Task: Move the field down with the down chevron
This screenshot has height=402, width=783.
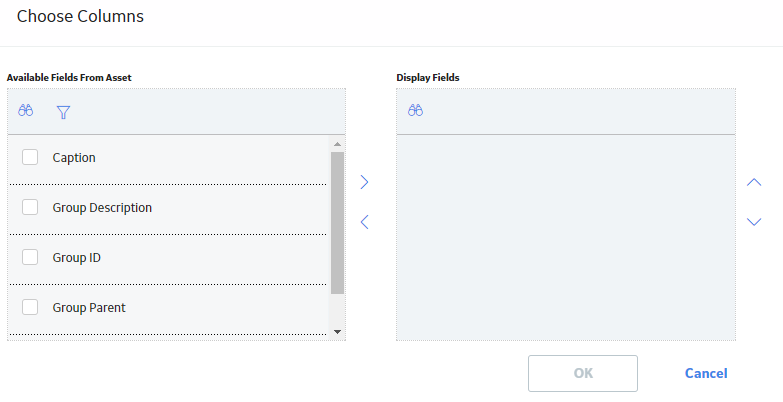Action: point(754,222)
